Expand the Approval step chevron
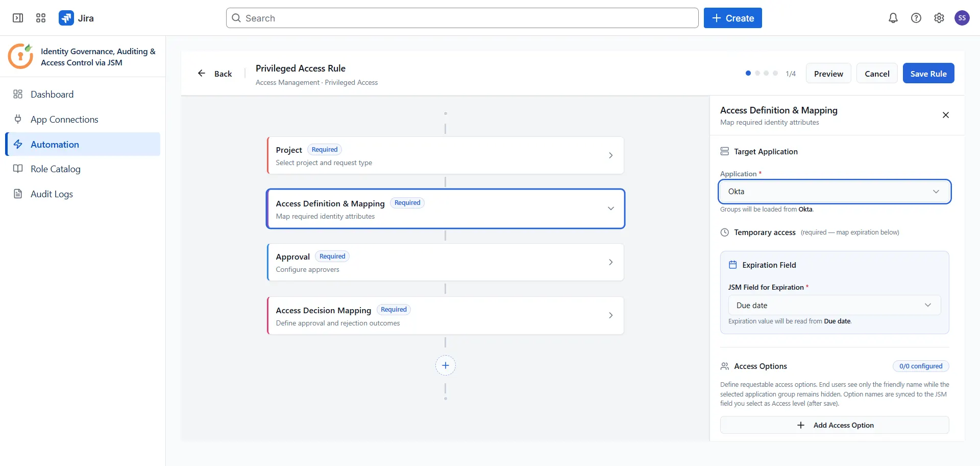Viewport: 980px width, 466px height. [x=611, y=262]
